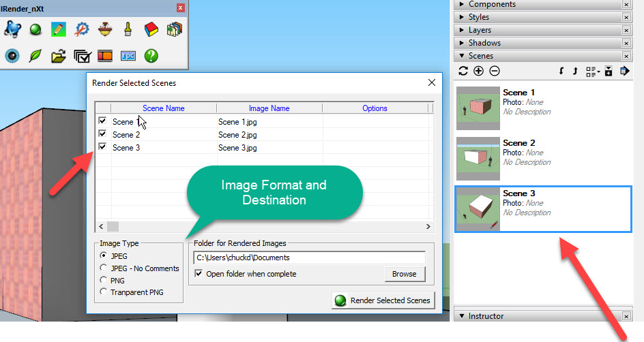The image size is (644, 342).
Task: Click the film strip animation icon
Action: point(105,56)
